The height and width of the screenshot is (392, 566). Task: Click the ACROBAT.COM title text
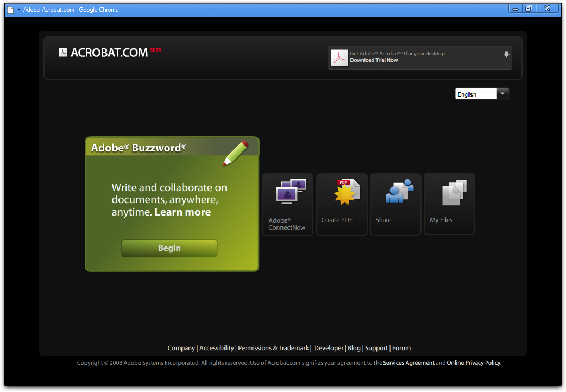pyautogui.click(x=109, y=53)
